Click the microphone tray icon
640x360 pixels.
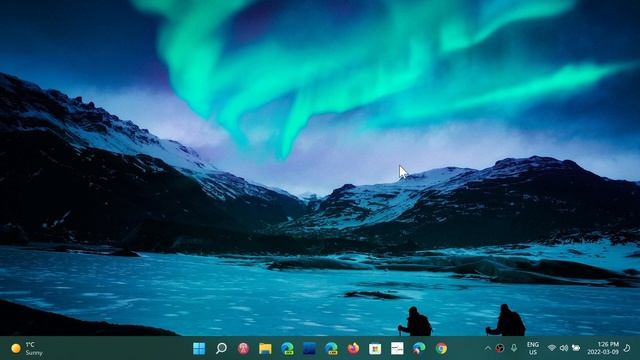tap(514, 348)
